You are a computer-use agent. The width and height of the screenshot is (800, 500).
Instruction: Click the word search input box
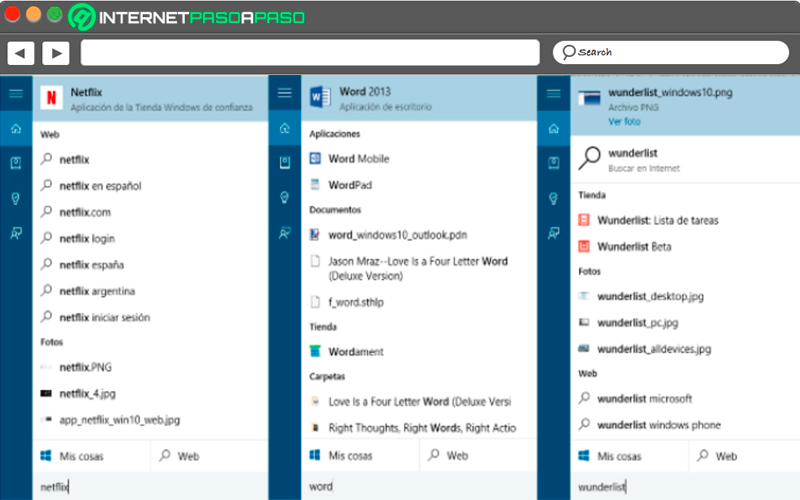(419, 486)
